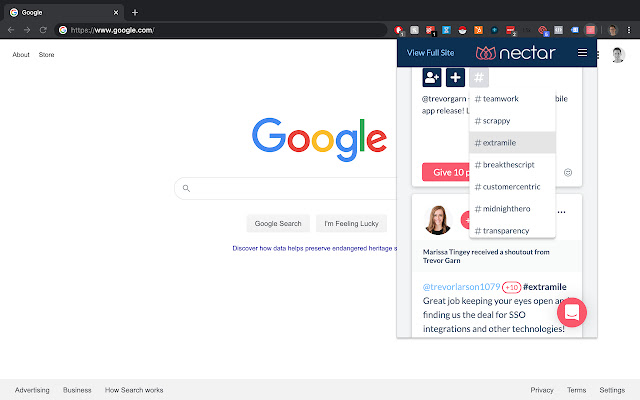Click the gray code brackets extension icon

tap(558, 30)
